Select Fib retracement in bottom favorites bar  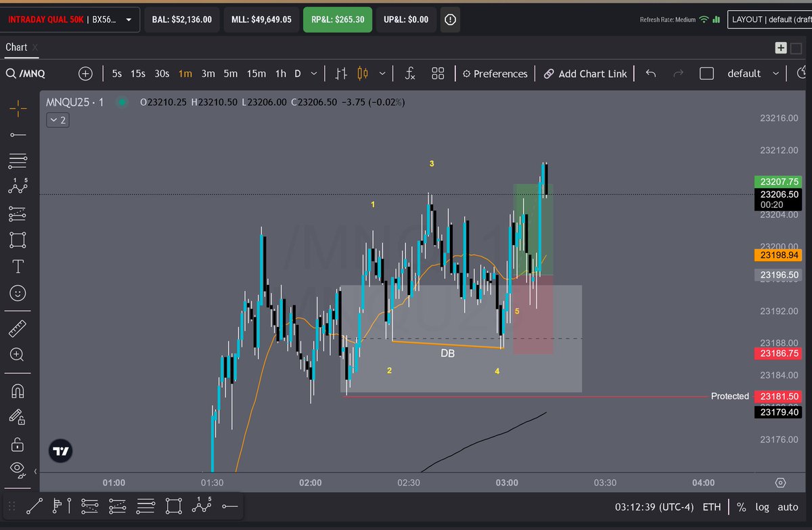pyautogui.click(x=145, y=506)
